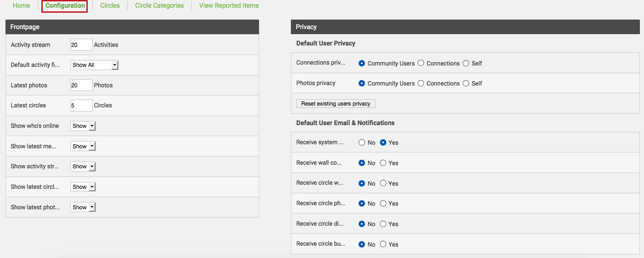Image resolution: width=644 pixels, height=258 pixels.
Task: Click the Activity stream count field
Action: [x=81, y=45]
